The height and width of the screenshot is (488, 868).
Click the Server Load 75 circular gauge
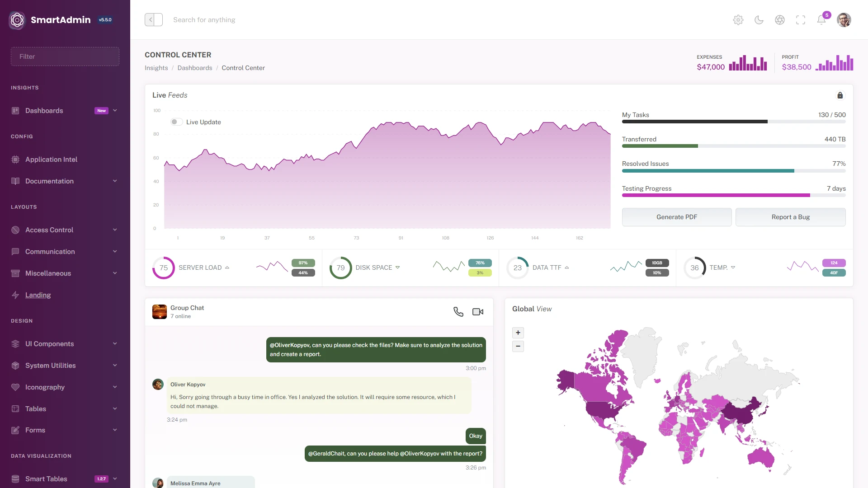point(164,268)
